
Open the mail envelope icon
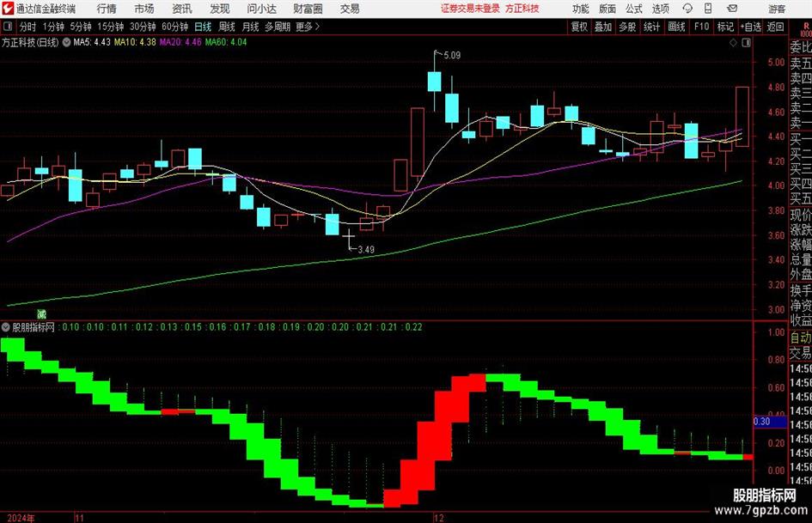[732, 9]
